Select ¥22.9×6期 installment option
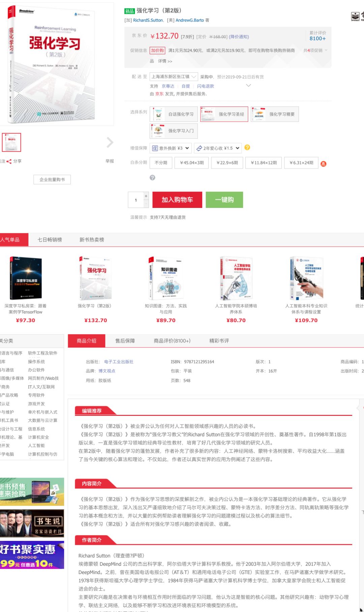 click(x=227, y=163)
